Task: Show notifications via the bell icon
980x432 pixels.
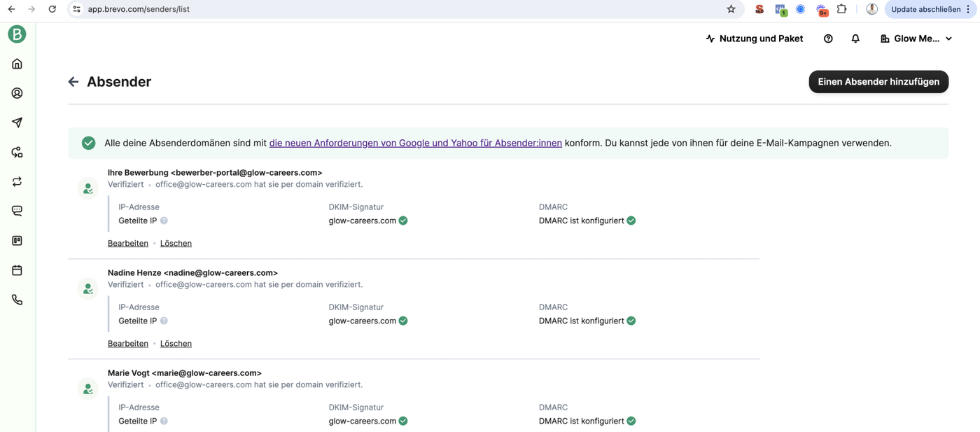Action: [x=855, y=39]
